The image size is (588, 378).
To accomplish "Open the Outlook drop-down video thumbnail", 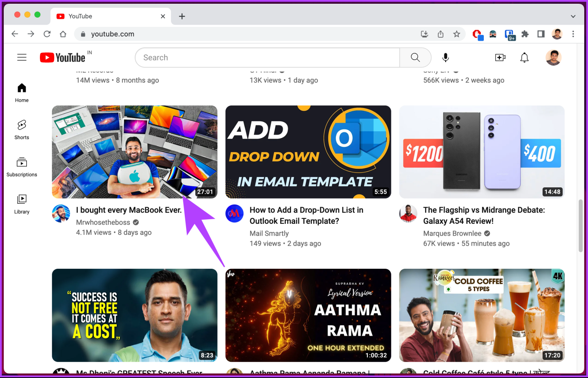I will [x=308, y=152].
